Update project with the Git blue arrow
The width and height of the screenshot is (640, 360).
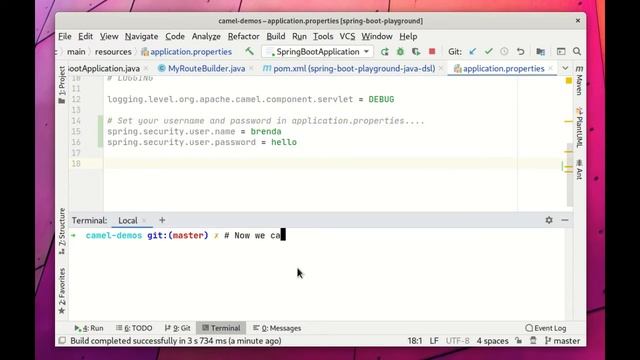(473, 52)
